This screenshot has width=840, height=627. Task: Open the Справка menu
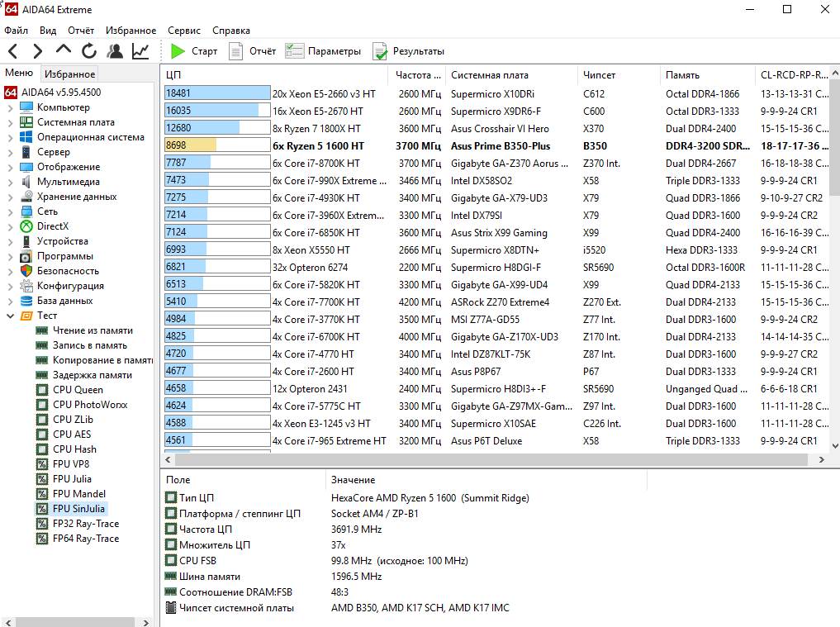[231, 31]
